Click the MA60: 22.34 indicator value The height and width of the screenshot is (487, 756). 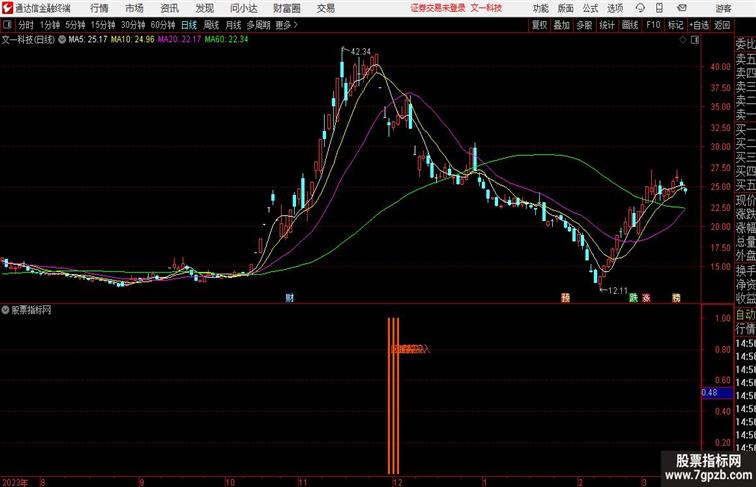pos(226,40)
